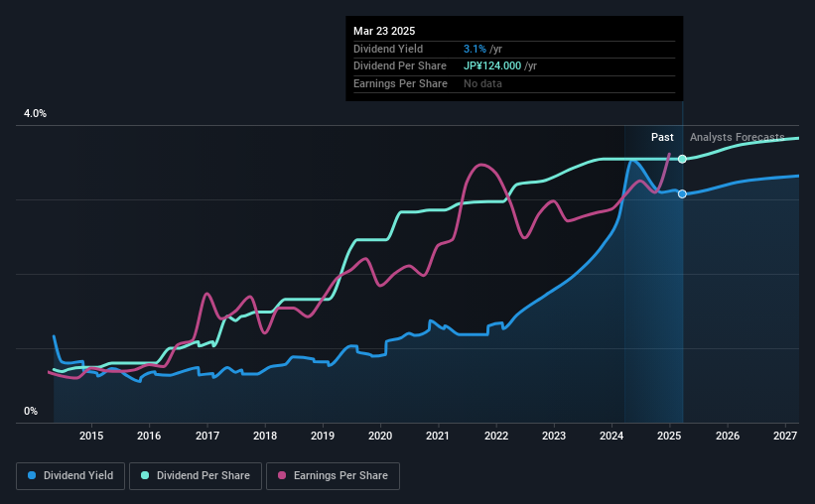Click the 4.0% y-axis label

pyautogui.click(x=35, y=113)
